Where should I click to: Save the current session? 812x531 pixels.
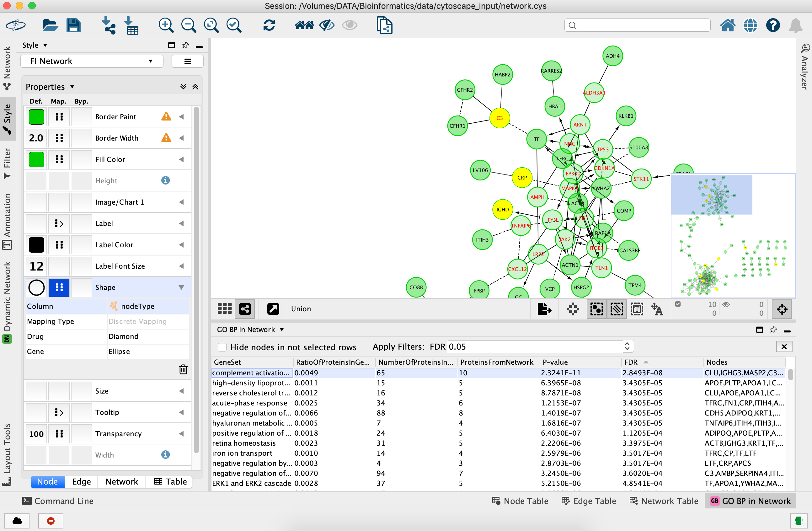(73, 26)
